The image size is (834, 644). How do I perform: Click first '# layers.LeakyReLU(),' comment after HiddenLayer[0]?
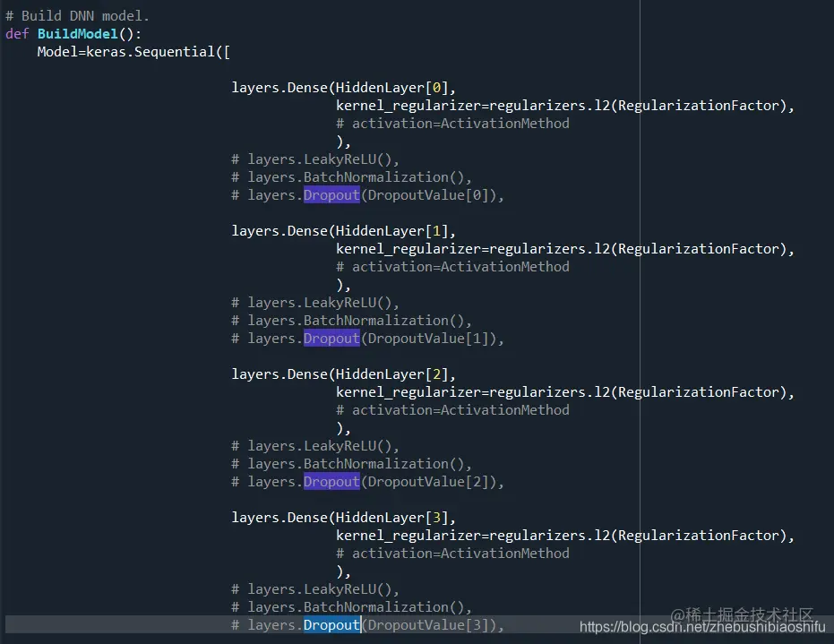pos(315,159)
